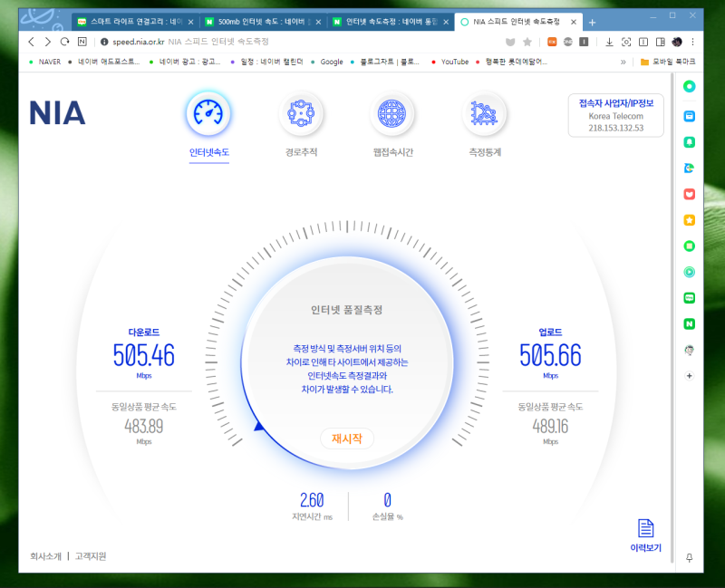The width and height of the screenshot is (725, 588).
Task: Open the YouTube bookmark
Action: coord(449,62)
